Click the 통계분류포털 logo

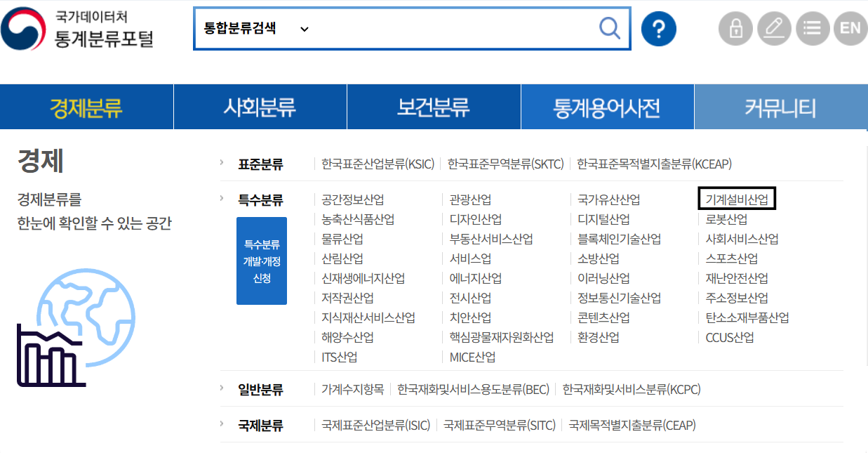pyautogui.click(x=77, y=29)
